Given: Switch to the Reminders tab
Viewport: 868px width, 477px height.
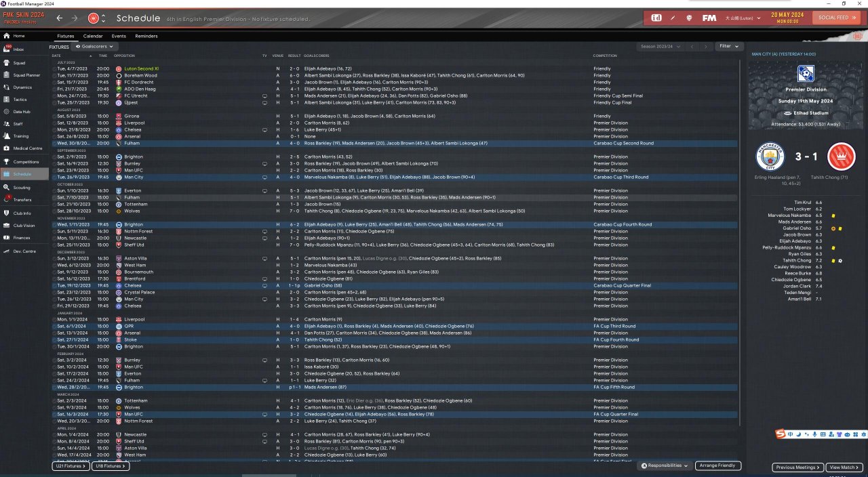Looking at the screenshot, I should pos(146,36).
